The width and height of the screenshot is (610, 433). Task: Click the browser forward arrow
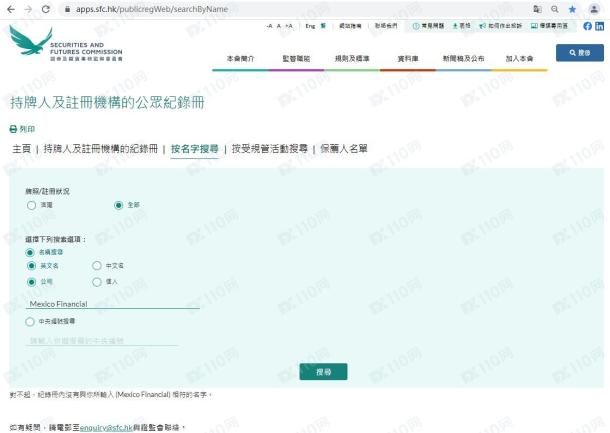click(28, 9)
